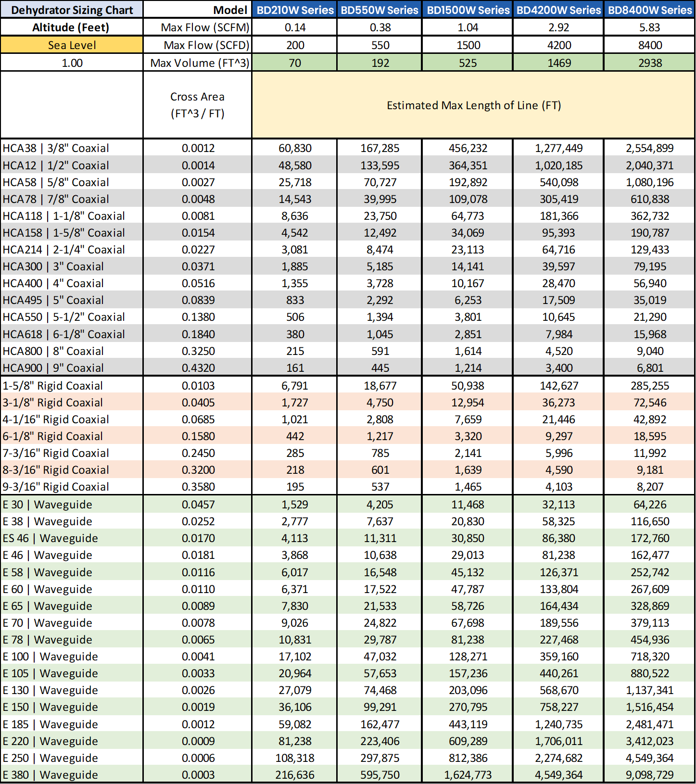This screenshot has width=696, height=784.
Task: Click the yellow Sea Level cell
Action: pos(72,45)
